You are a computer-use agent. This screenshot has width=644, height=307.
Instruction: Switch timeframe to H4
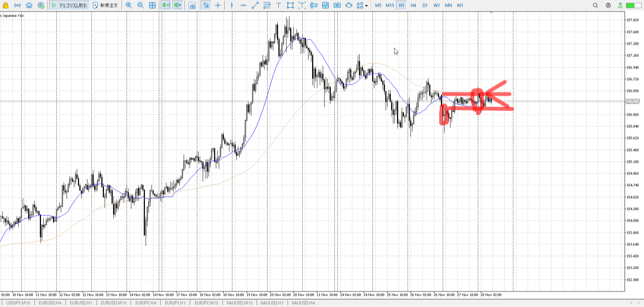tap(413, 5)
